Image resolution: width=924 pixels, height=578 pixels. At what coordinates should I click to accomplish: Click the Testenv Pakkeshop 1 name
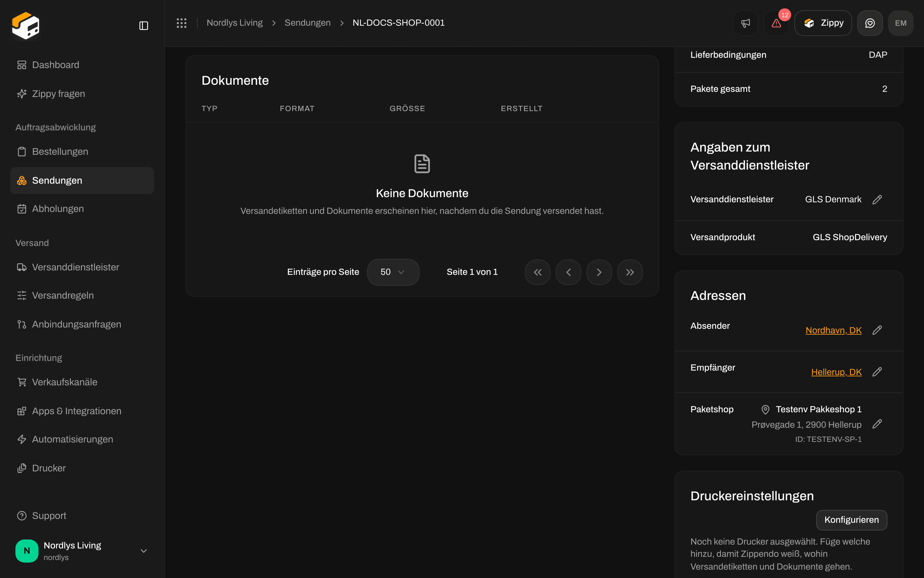point(819,409)
